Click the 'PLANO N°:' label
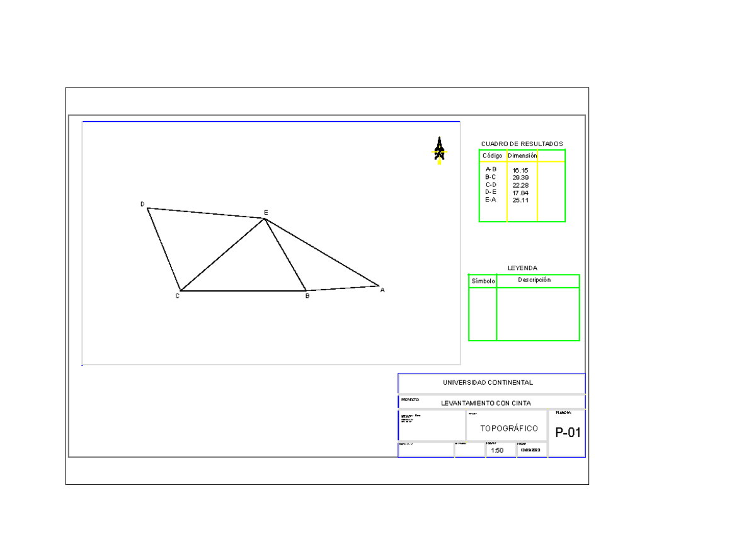Screen dimensions: 756x534 [563, 413]
